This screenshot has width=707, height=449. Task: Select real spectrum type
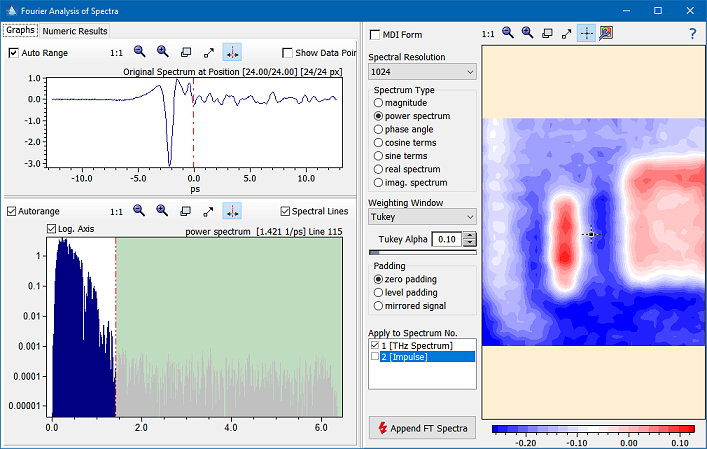pos(378,169)
